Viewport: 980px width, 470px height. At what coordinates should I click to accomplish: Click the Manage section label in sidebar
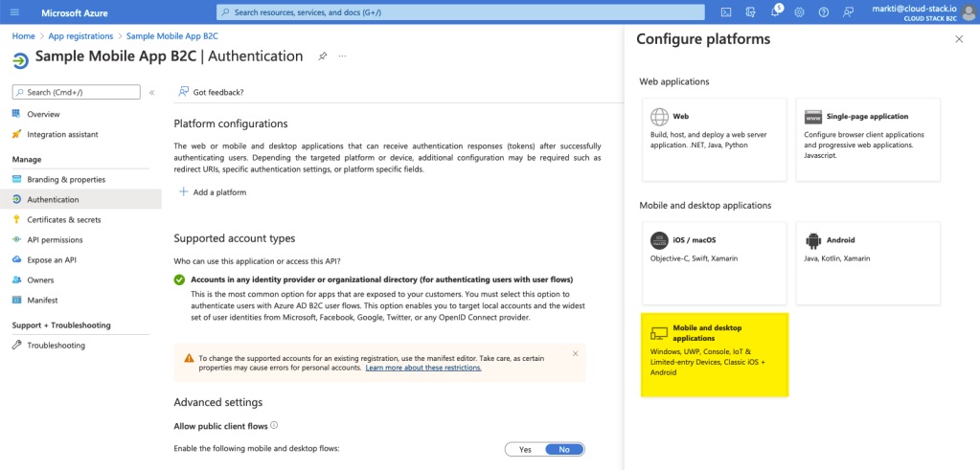pos(27,160)
